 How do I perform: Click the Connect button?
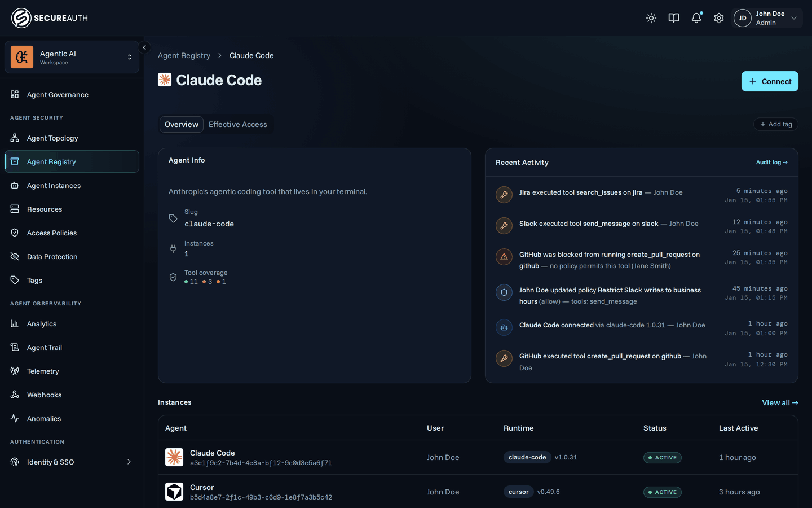tap(770, 81)
